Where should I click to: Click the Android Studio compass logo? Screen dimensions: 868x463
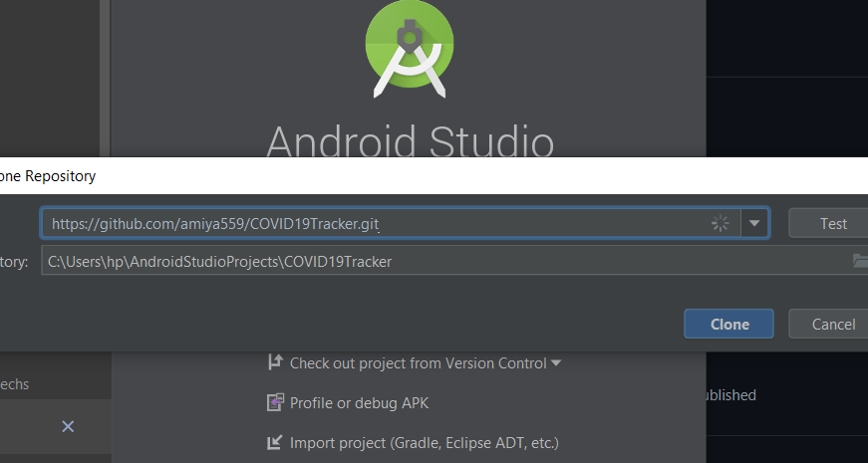click(410, 51)
